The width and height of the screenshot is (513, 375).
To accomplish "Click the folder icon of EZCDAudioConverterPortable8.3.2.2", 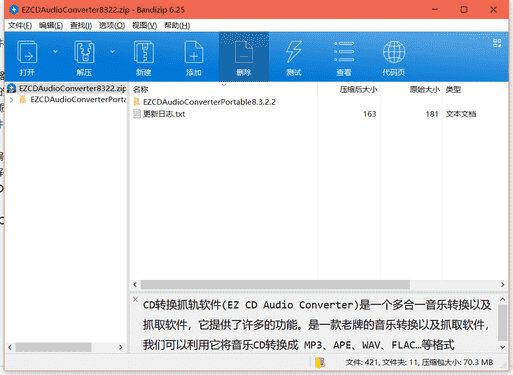I will pos(137,102).
